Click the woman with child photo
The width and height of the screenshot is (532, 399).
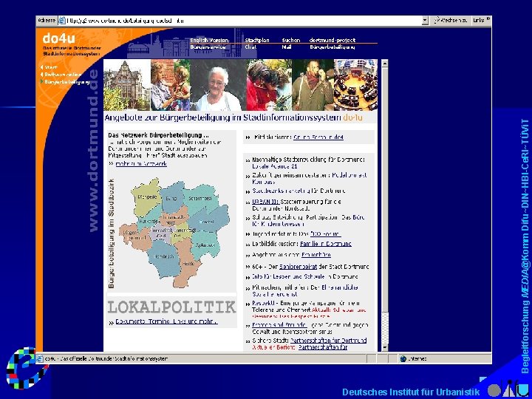click(171, 85)
